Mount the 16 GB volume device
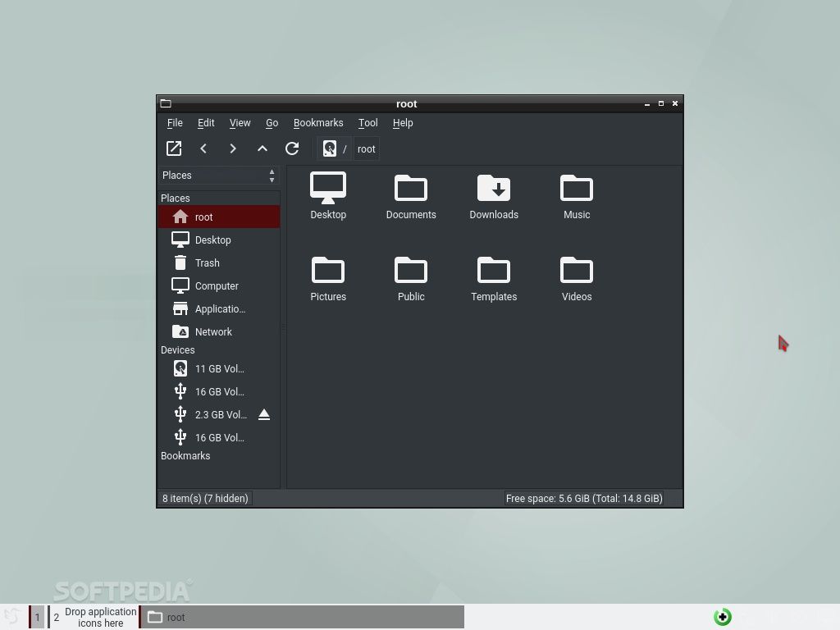This screenshot has width=840, height=630. coord(219,391)
